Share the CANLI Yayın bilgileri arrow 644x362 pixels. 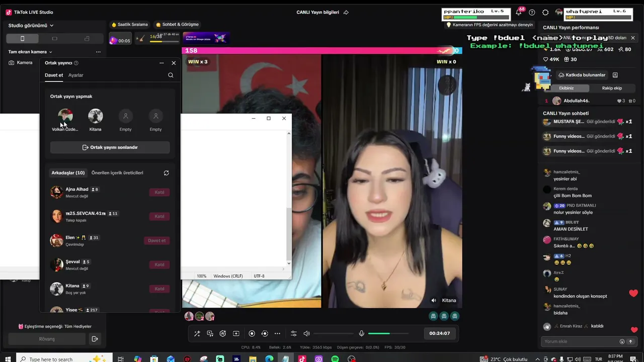[x=346, y=12]
